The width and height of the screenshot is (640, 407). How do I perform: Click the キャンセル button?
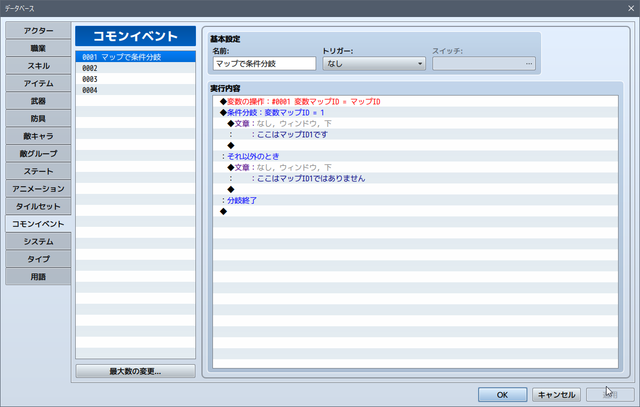click(556, 395)
